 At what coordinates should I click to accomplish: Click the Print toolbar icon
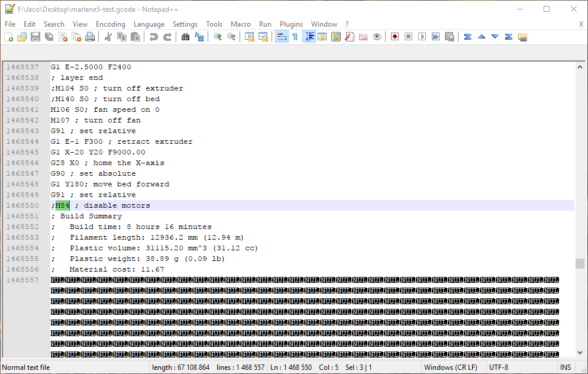pyautogui.click(x=90, y=37)
